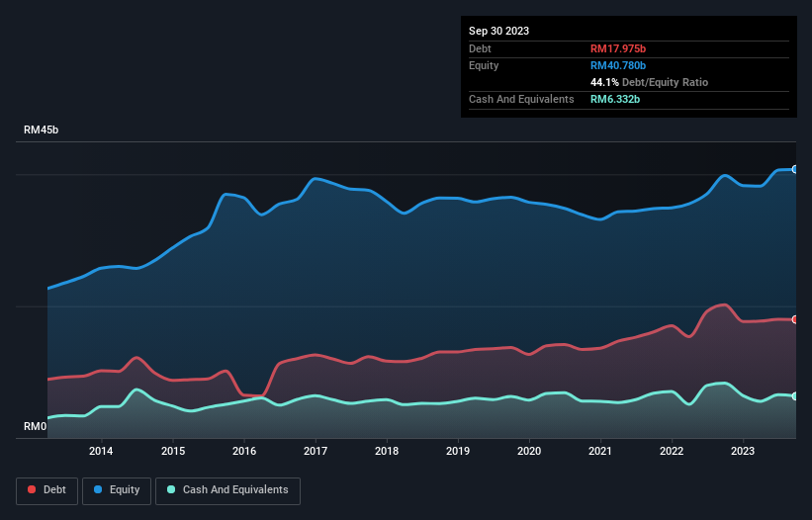Screen dimensions: 812x520
Task: Toggle the Cash And Equivalents legend button
Action: [x=227, y=490]
